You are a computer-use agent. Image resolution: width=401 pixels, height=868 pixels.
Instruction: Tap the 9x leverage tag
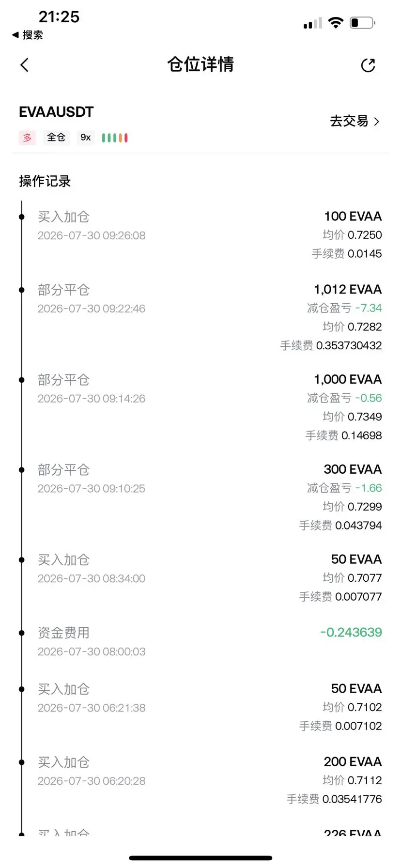86,138
